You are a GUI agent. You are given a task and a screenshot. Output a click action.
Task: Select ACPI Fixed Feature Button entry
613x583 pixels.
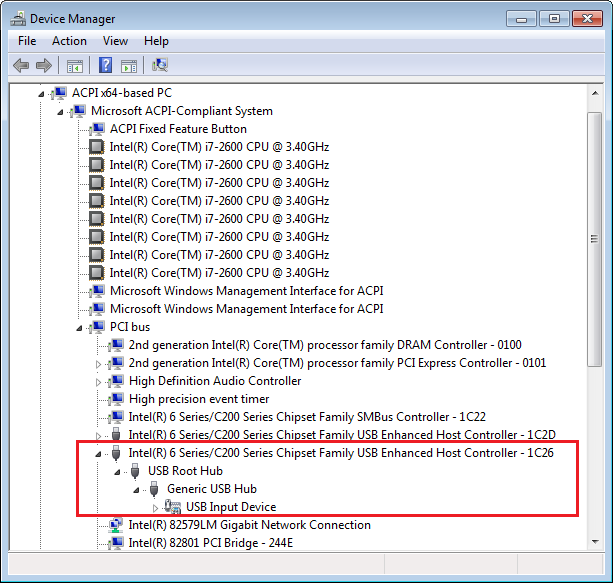[177, 129]
